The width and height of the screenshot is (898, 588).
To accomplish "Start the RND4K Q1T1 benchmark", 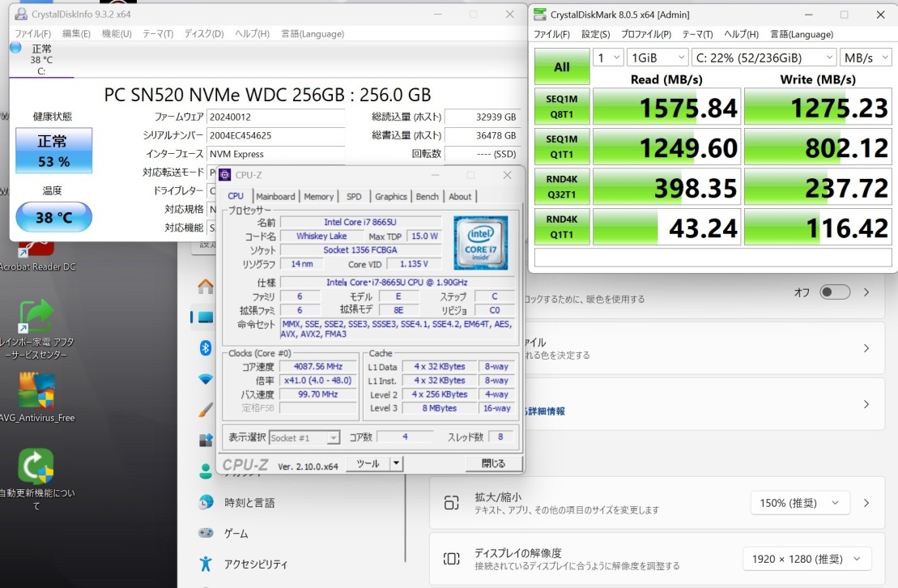I will (x=562, y=227).
